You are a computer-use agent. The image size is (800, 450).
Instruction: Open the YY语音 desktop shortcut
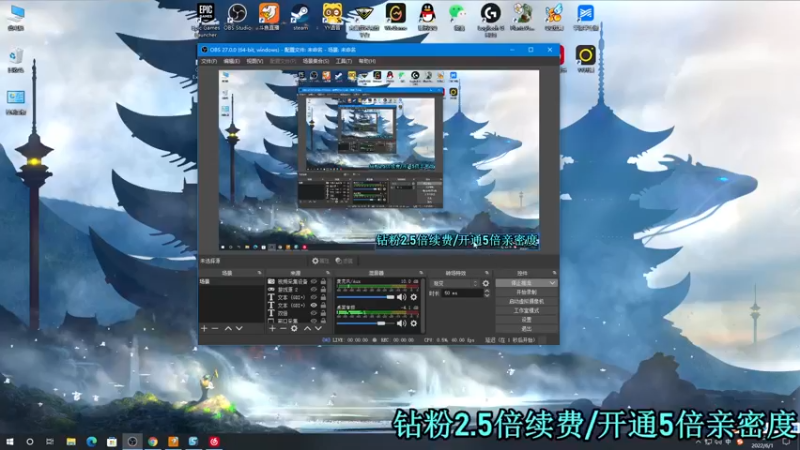click(332, 17)
